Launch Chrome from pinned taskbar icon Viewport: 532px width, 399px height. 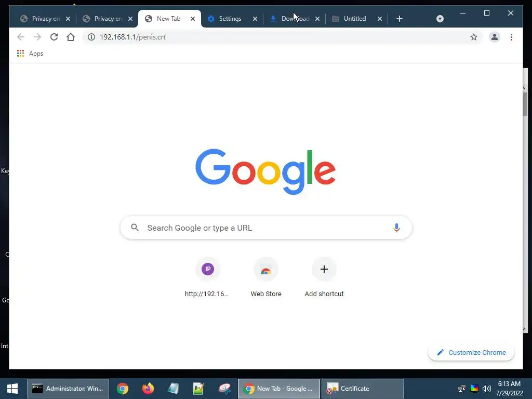tap(123, 389)
